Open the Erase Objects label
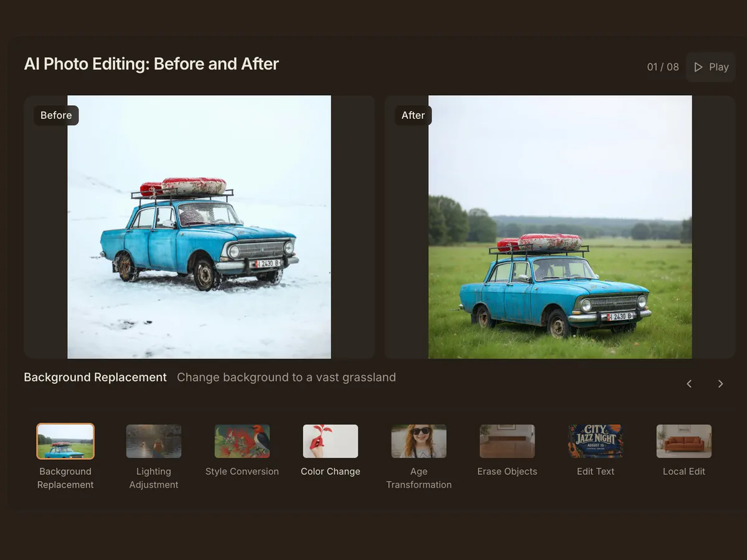This screenshot has width=747, height=560. [x=507, y=472]
